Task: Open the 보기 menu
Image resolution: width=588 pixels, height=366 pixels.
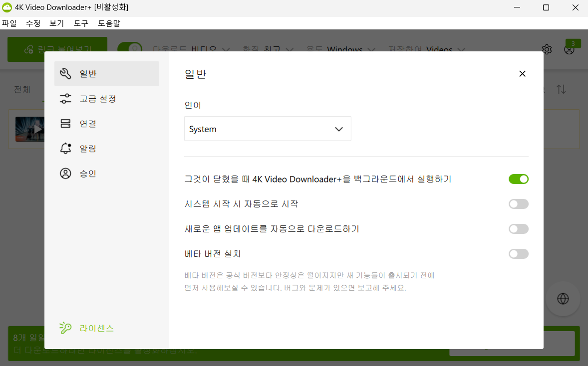Action: (x=57, y=23)
